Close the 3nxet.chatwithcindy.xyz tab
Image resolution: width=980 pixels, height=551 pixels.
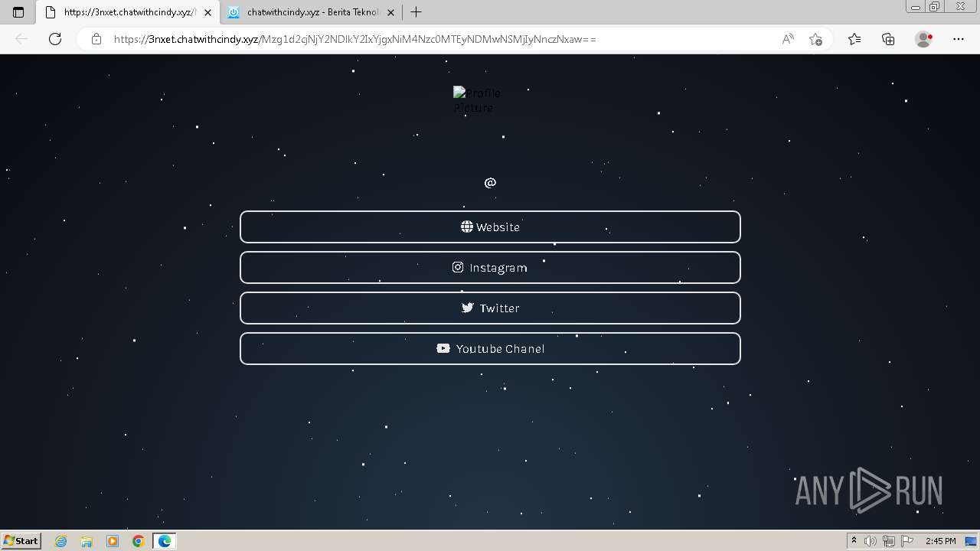[x=207, y=12]
